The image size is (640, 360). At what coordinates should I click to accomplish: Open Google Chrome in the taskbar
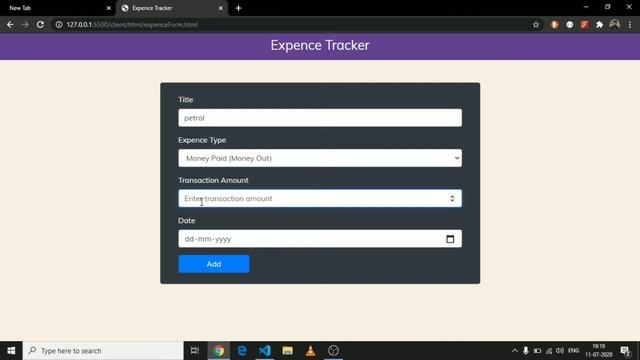tap(219, 351)
